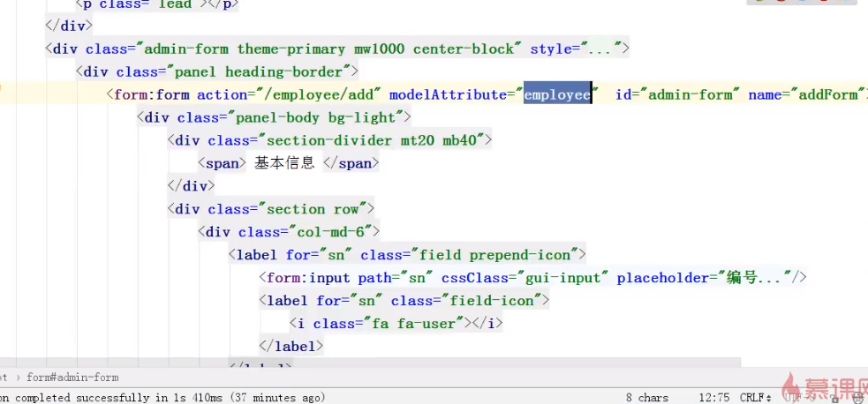Click the horizontal scrollbar below the editor

(370, 363)
